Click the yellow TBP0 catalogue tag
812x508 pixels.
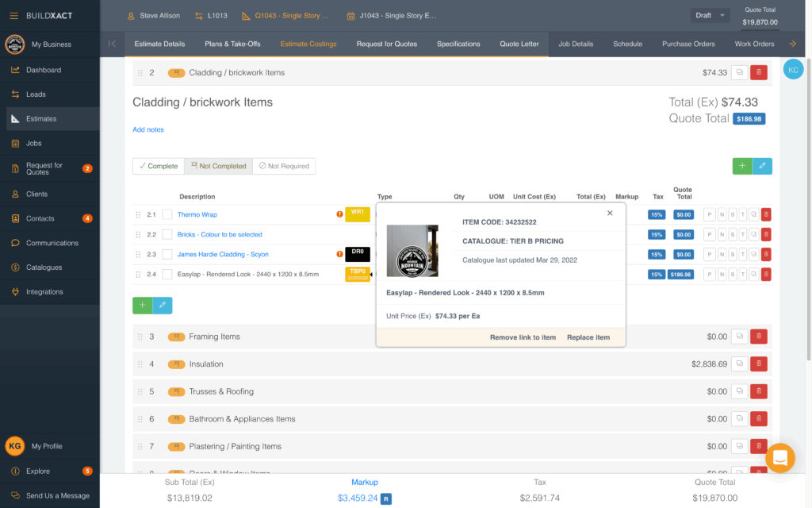point(358,274)
